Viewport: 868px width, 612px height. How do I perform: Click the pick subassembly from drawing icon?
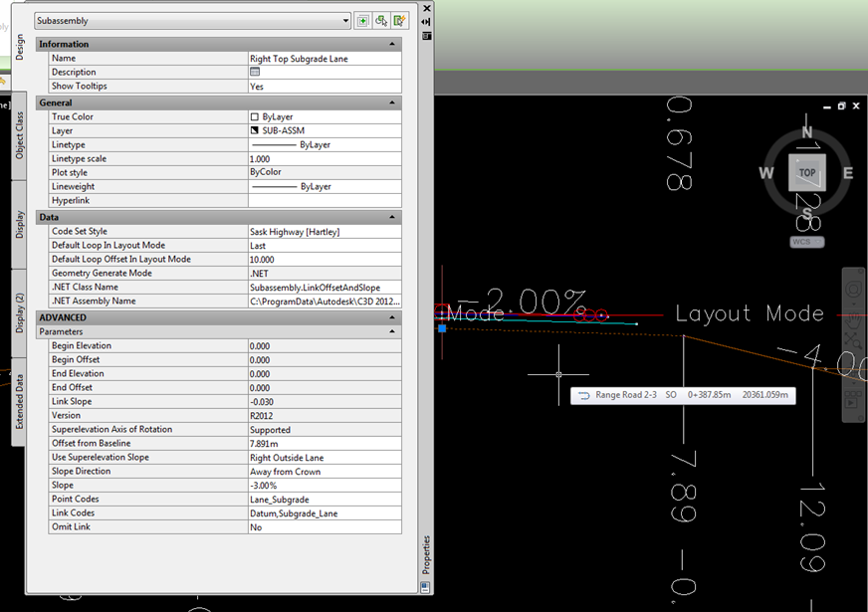click(382, 20)
